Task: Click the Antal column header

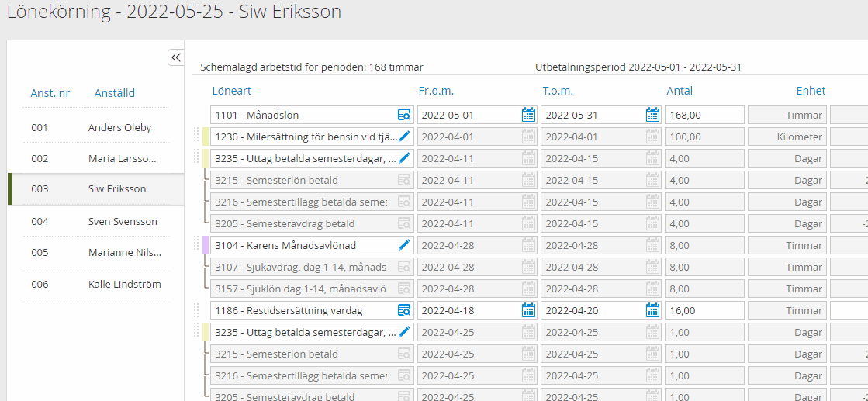Action: pos(680,91)
